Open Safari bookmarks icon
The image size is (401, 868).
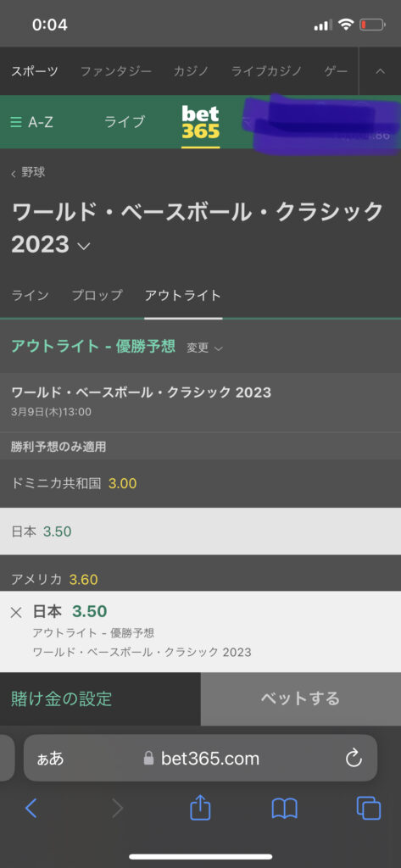click(x=285, y=809)
